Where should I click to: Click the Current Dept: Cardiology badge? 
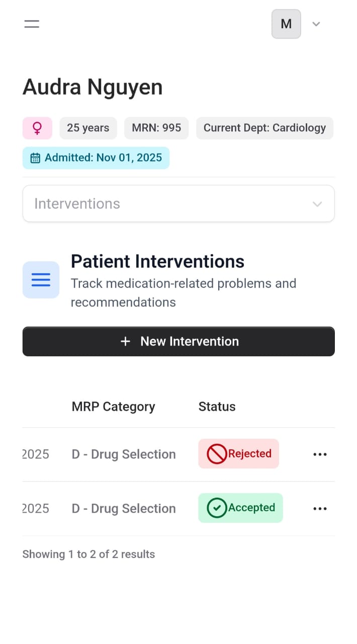(x=264, y=128)
